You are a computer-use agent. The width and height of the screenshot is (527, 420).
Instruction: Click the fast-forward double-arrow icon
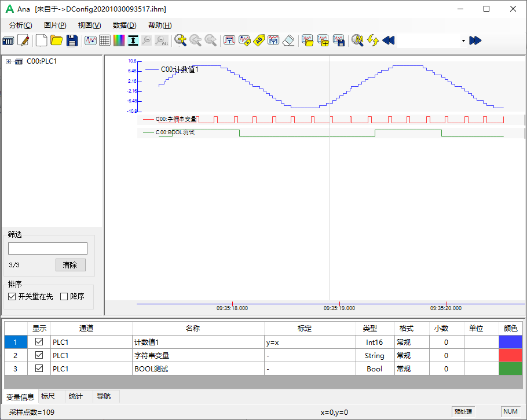pyautogui.click(x=475, y=40)
